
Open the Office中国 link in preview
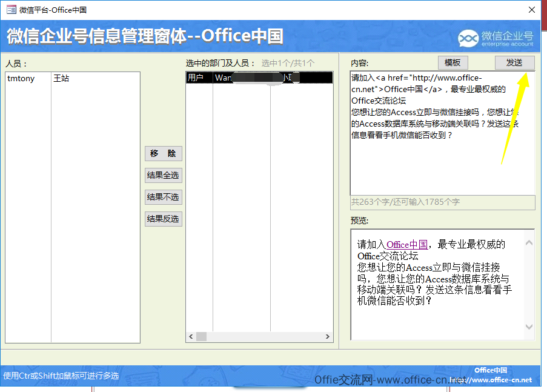(407, 244)
